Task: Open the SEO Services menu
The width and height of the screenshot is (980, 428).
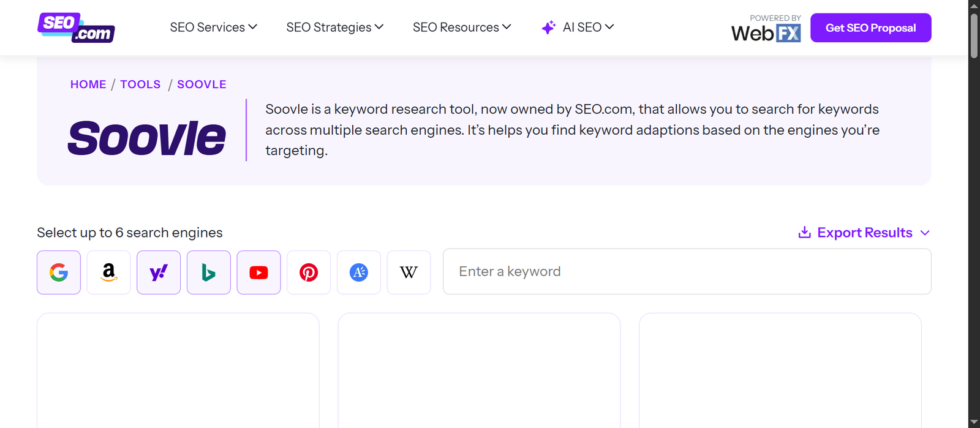Action: pyautogui.click(x=214, y=28)
